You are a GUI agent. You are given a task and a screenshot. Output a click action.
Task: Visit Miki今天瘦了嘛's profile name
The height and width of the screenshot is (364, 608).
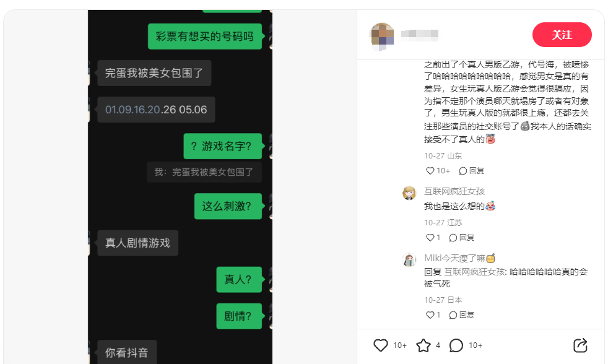[x=459, y=258]
